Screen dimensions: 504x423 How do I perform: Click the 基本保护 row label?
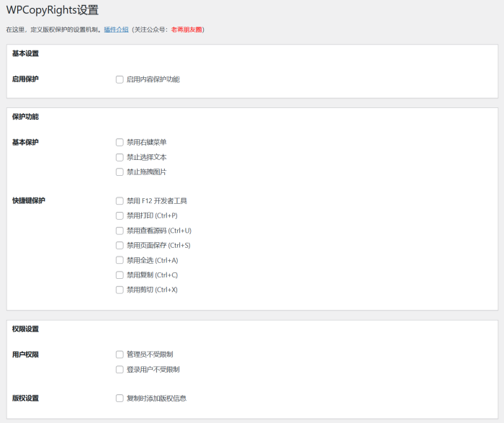25,142
